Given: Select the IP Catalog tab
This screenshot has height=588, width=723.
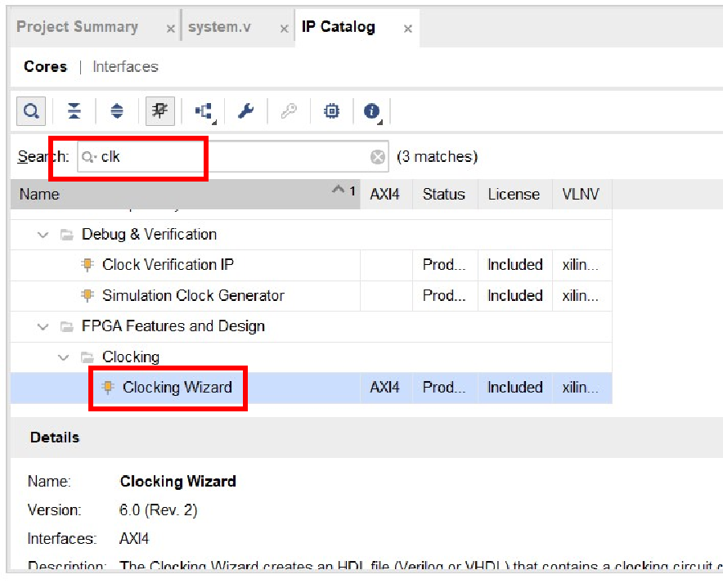Looking at the screenshot, I should [339, 27].
